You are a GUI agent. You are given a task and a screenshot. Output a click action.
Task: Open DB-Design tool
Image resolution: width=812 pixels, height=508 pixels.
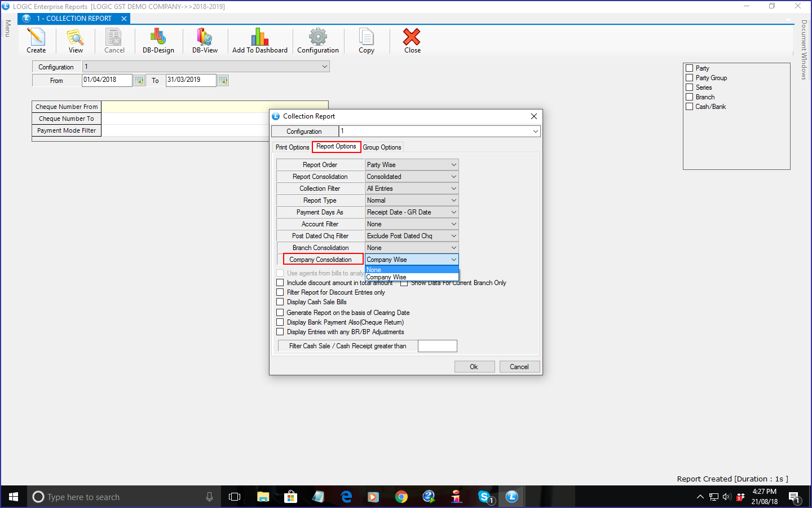pyautogui.click(x=158, y=41)
